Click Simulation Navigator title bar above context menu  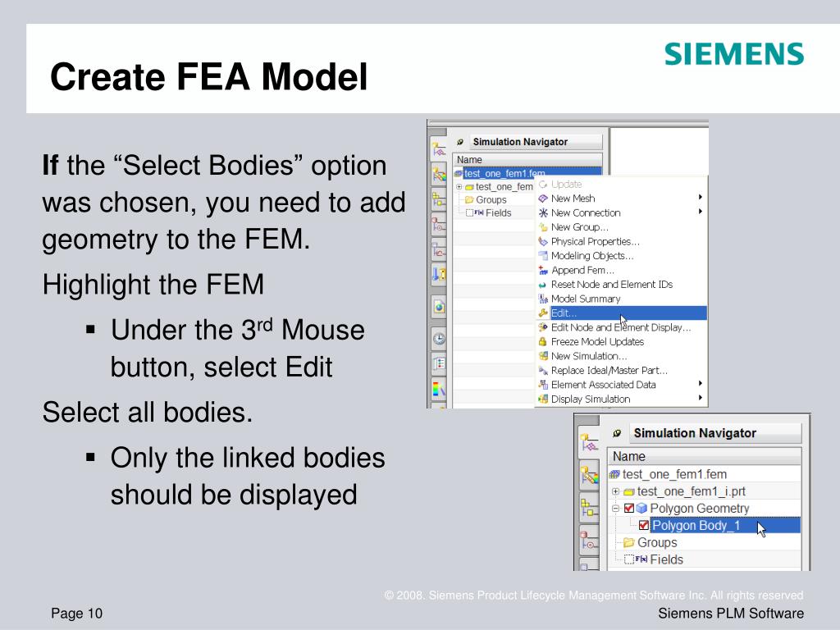click(x=535, y=142)
